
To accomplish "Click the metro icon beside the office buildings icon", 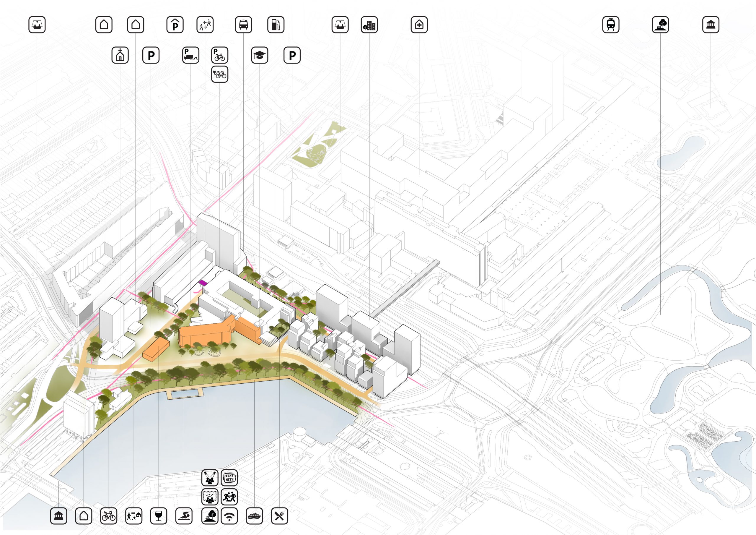I will [x=340, y=25].
